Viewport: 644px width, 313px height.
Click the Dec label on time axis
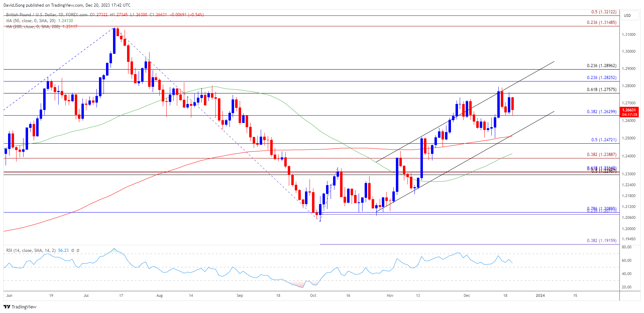(467, 295)
